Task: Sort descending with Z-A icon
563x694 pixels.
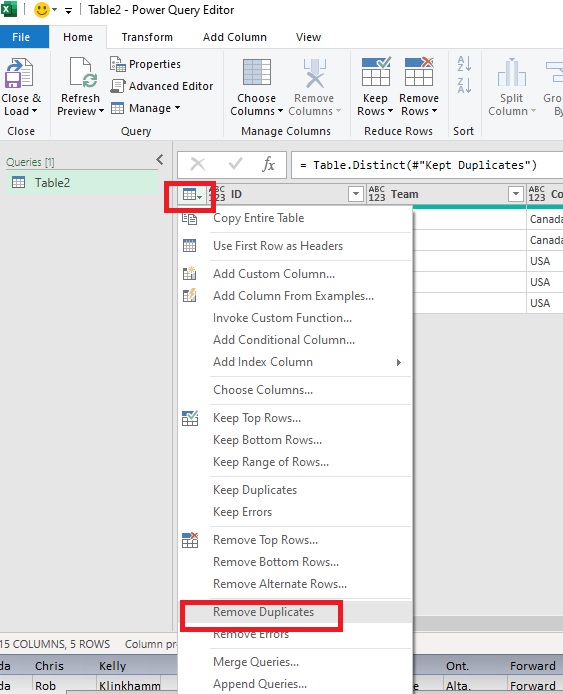Action: coord(464,85)
